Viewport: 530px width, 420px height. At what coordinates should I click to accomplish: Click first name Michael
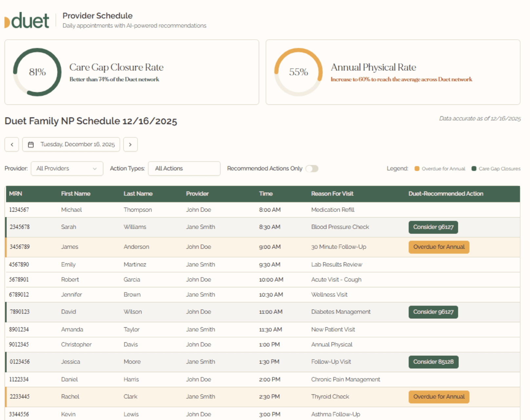click(x=71, y=210)
